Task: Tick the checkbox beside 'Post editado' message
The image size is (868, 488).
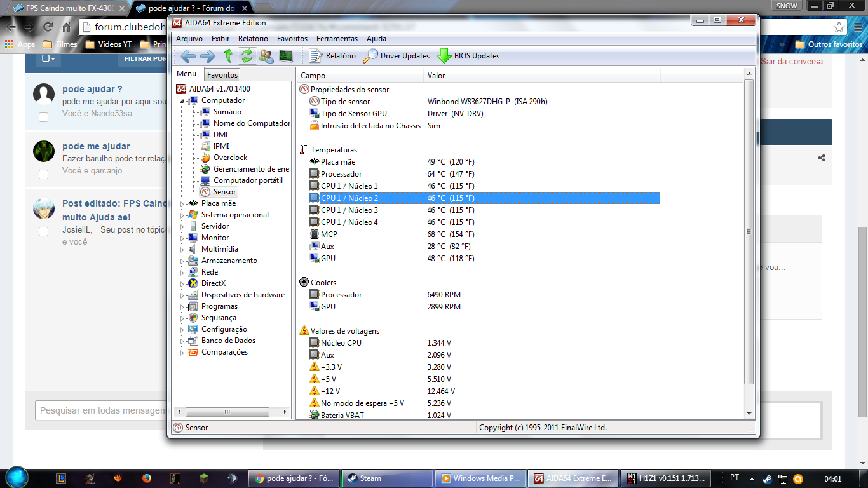Action: click(43, 231)
